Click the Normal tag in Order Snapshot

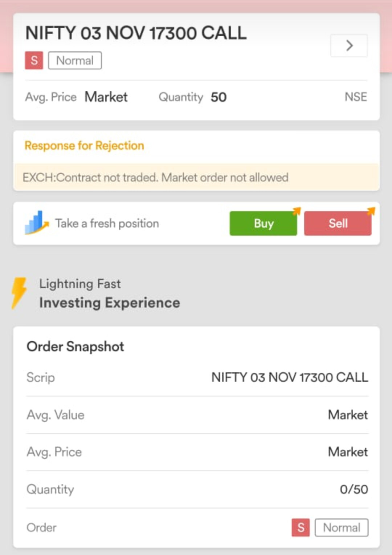341,527
